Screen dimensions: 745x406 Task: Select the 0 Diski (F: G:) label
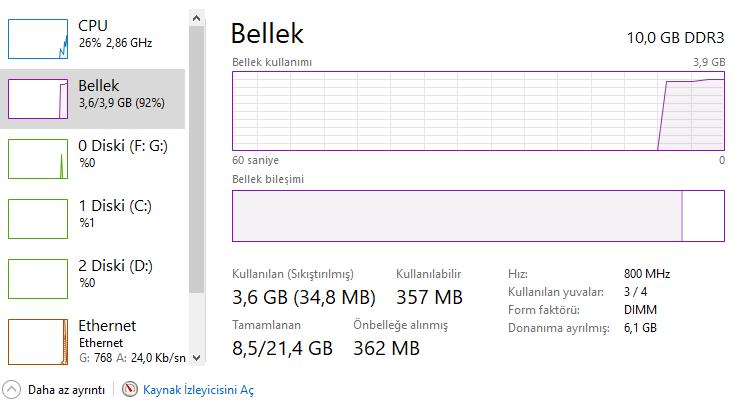pos(122,146)
